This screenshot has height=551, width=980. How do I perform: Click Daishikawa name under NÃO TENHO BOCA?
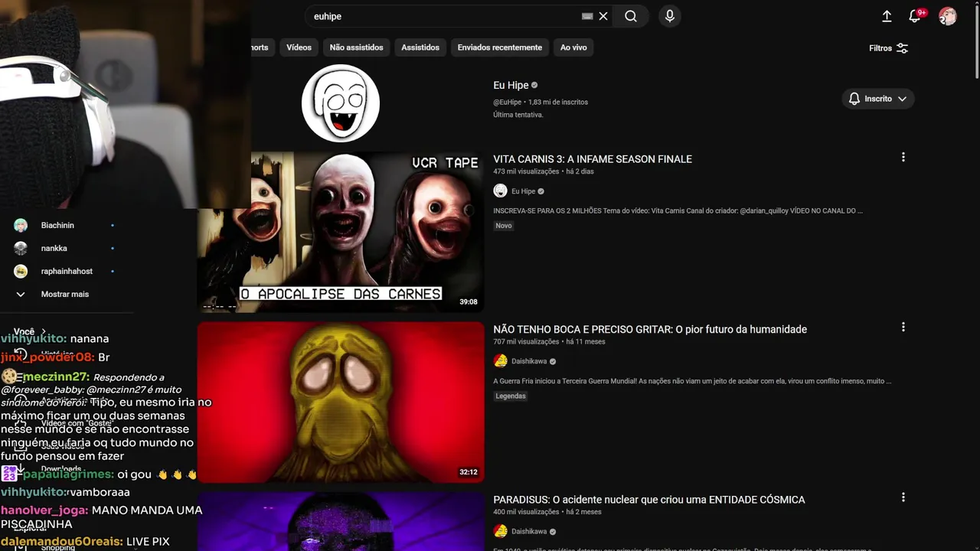(529, 361)
